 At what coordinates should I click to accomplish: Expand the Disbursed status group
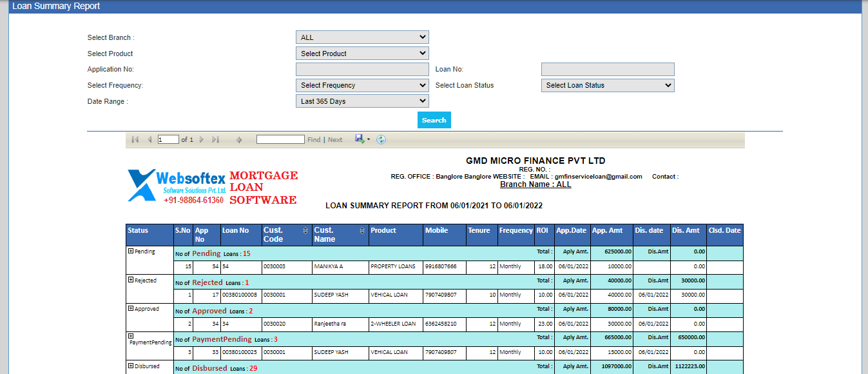coord(131,366)
